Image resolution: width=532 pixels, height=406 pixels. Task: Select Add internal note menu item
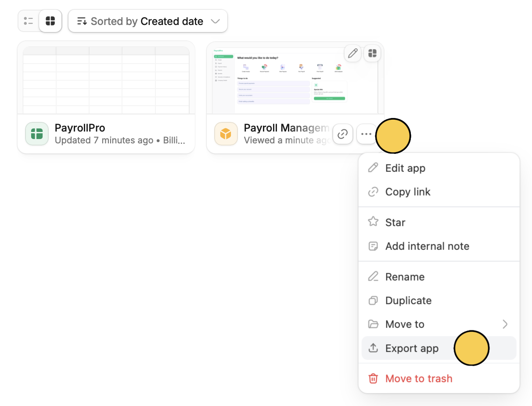pos(439,246)
